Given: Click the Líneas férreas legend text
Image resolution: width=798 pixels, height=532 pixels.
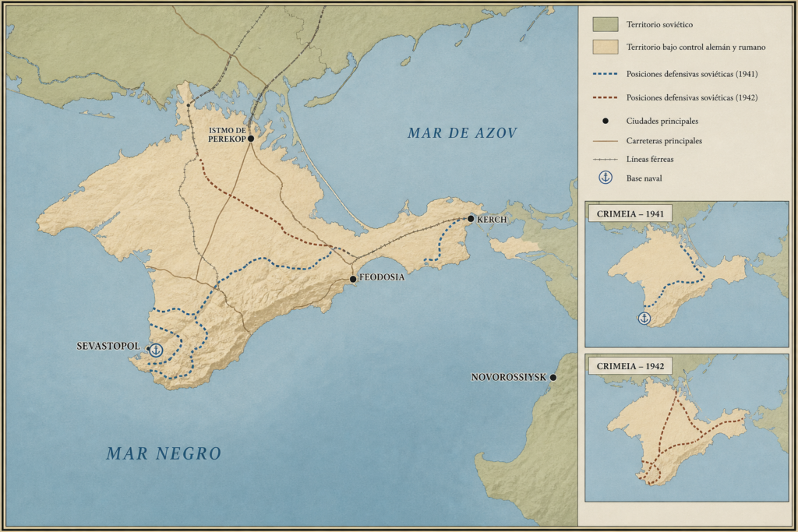Looking at the screenshot, I should pyautogui.click(x=650, y=159).
